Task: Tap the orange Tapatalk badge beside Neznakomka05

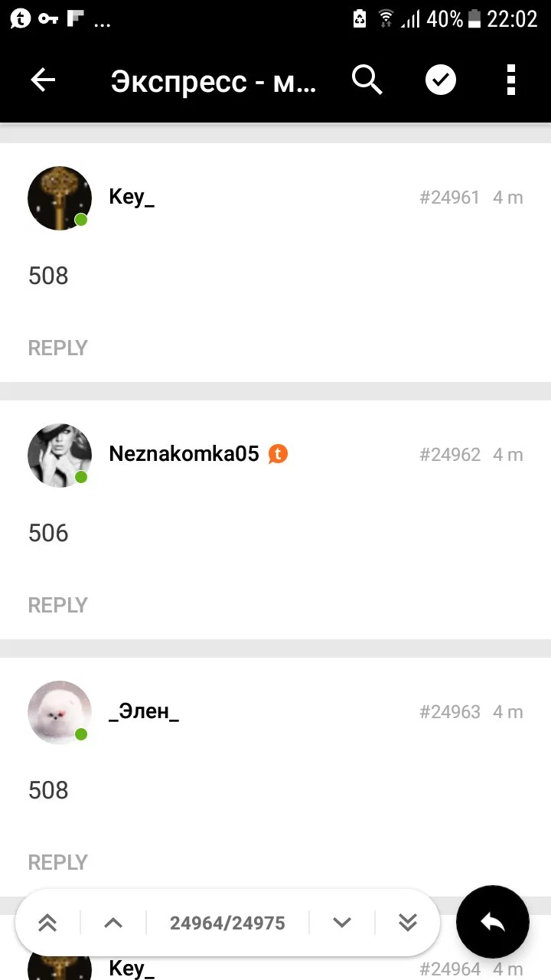Action: tap(279, 454)
